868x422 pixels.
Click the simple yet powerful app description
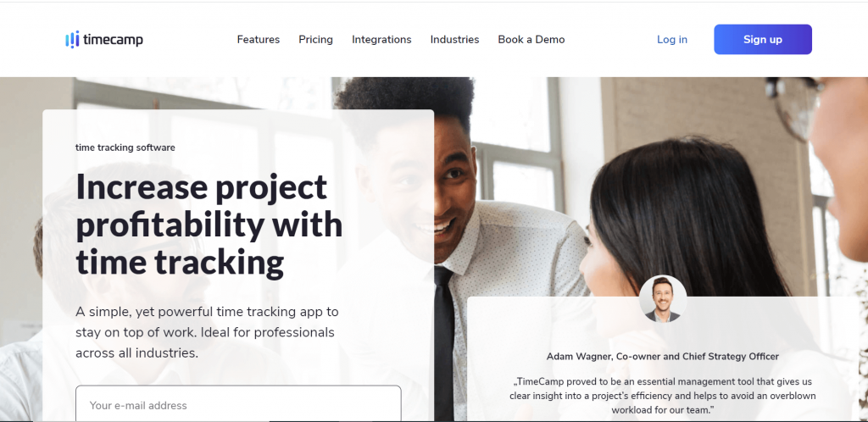coord(207,332)
